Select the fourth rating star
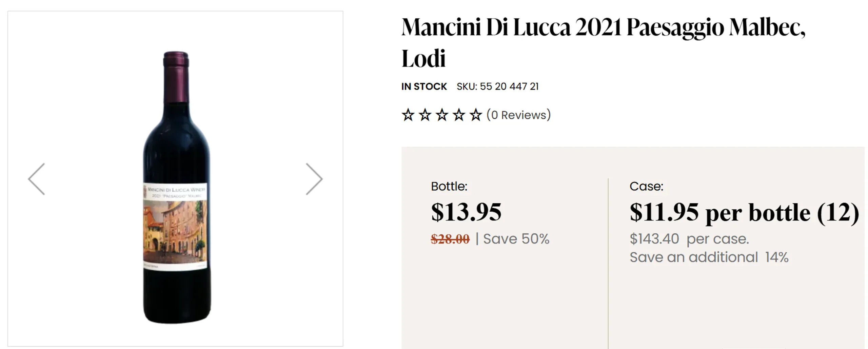868x349 pixels. pos(459,115)
